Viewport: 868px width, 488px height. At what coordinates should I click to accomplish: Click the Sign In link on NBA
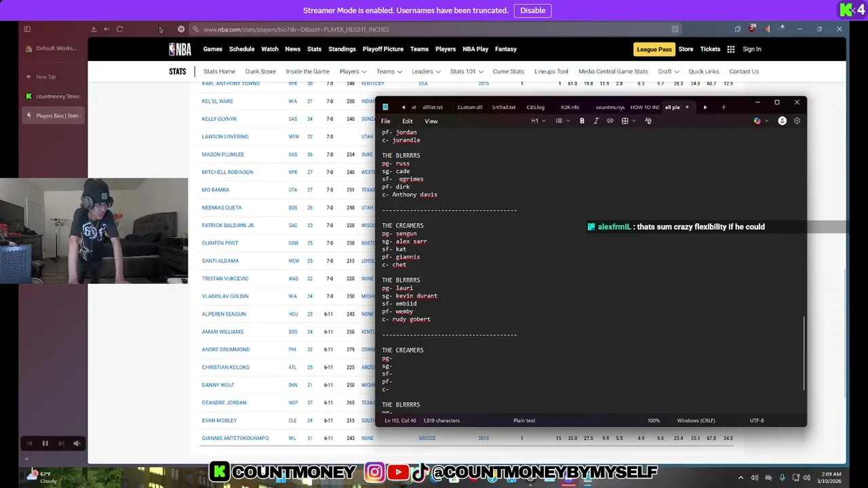(x=751, y=49)
